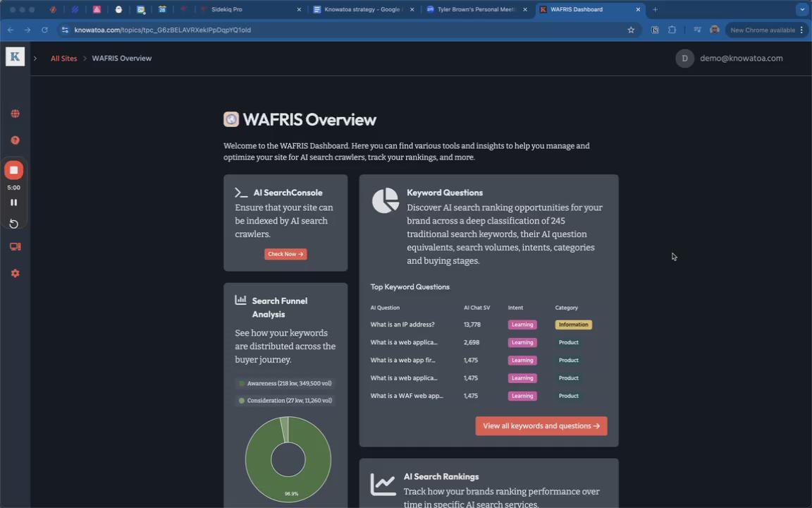Click the WAFRIS Overview title icon

coord(231,119)
